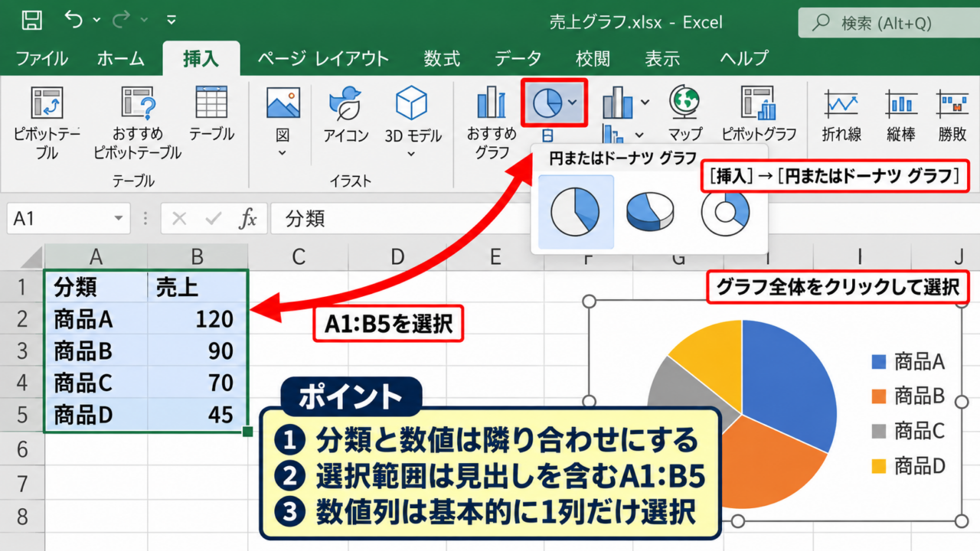The height and width of the screenshot is (551, 980).
Task: Switch to the ホーム tab
Action: coord(121,59)
